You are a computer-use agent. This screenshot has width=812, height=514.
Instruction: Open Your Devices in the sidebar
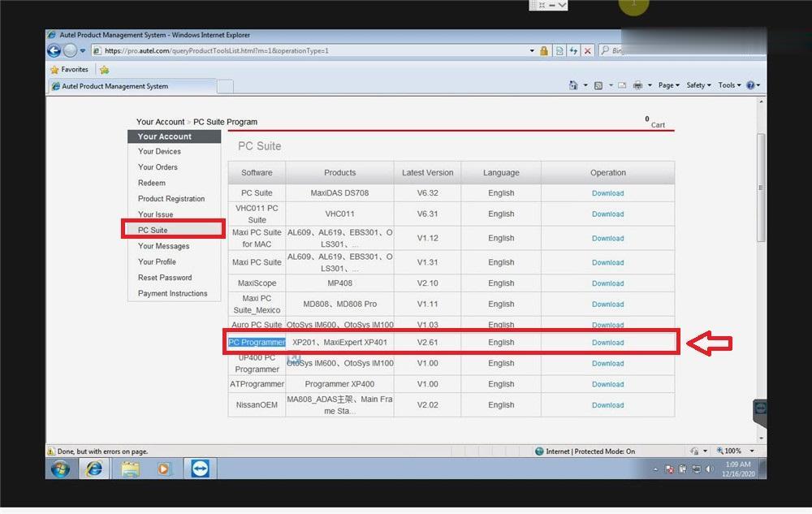[x=159, y=151]
